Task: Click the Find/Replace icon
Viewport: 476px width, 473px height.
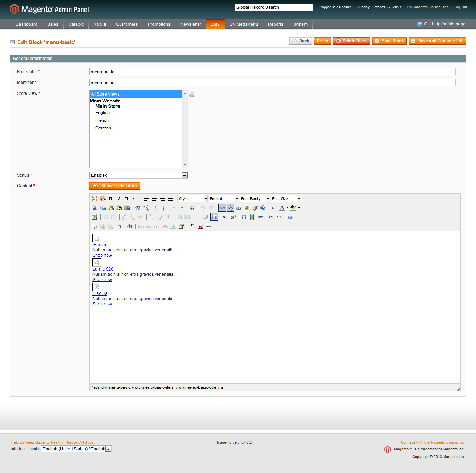Action: 146,208
